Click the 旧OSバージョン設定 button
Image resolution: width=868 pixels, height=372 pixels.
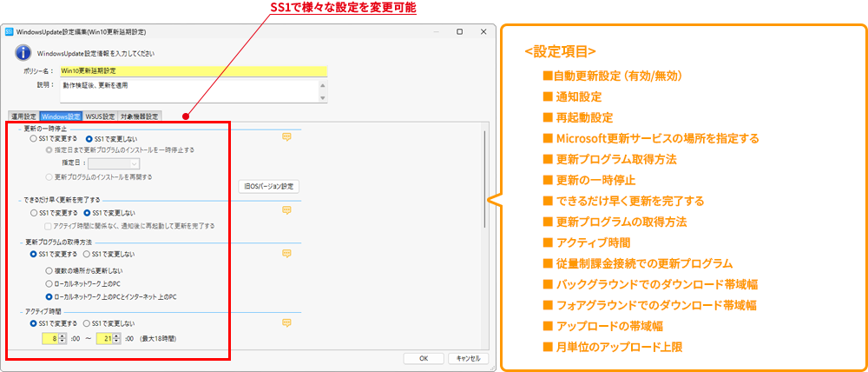pyautogui.click(x=269, y=186)
